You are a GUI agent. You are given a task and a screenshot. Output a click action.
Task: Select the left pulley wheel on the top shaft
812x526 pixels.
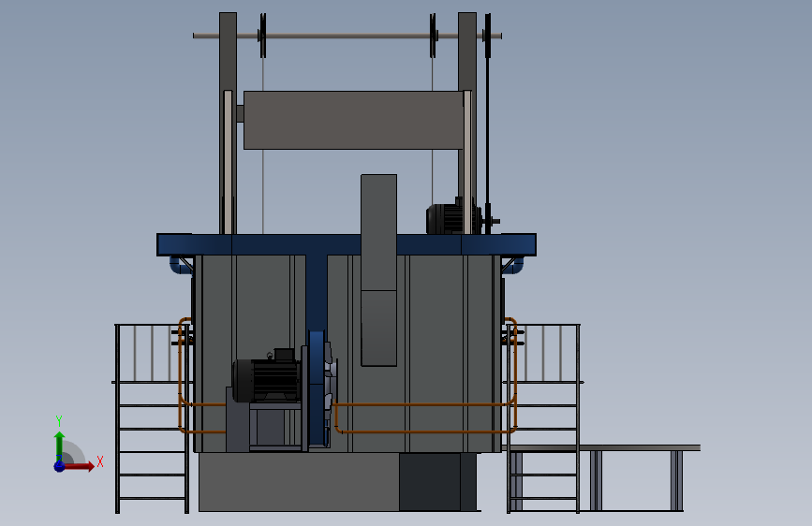[x=262, y=36]
